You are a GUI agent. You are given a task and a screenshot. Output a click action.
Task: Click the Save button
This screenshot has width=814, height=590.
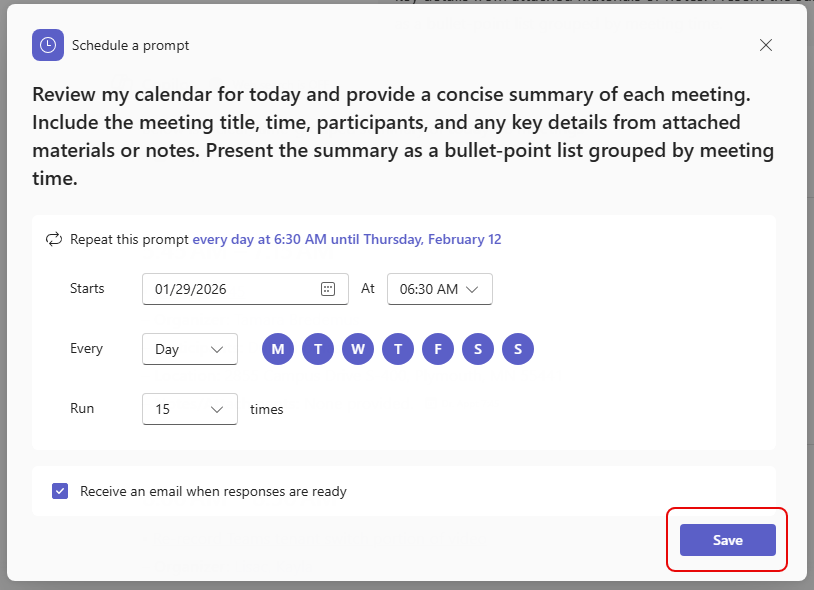click(x=728, y=540)
